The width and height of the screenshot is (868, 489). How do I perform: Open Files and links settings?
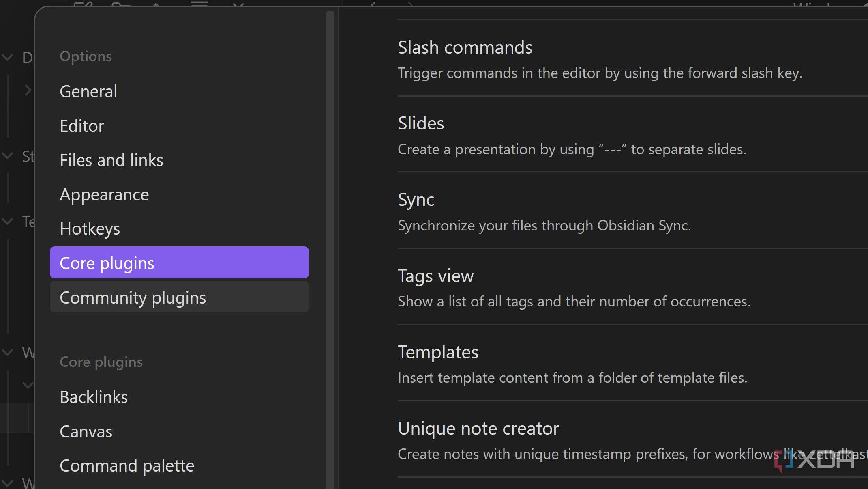coord(111,160)
